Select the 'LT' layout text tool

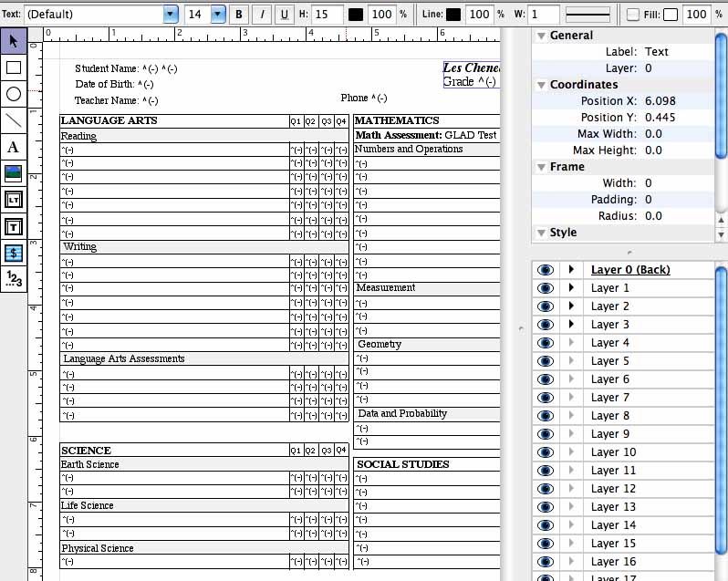coord(14,200)
